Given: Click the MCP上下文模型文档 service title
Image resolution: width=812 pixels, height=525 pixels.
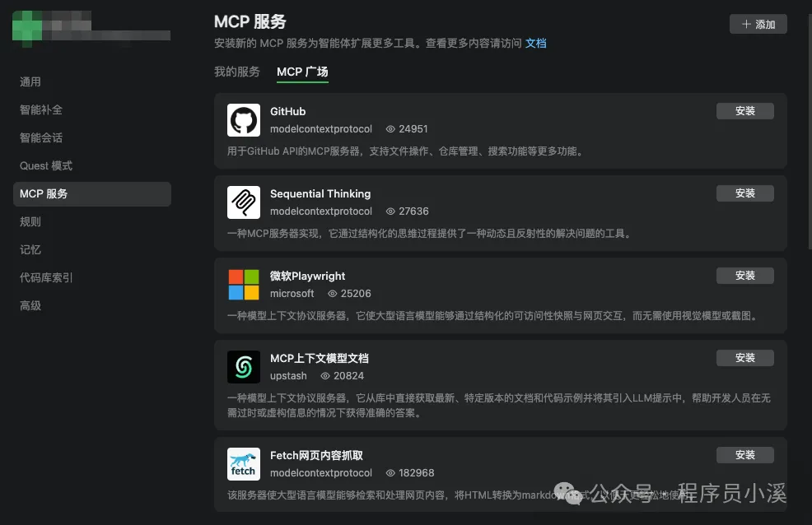Looking at the screenshot, I should (x=319, y=358).
